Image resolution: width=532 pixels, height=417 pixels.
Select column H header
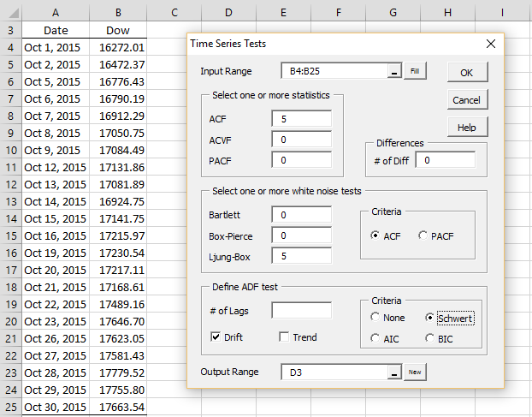(447, 13)
